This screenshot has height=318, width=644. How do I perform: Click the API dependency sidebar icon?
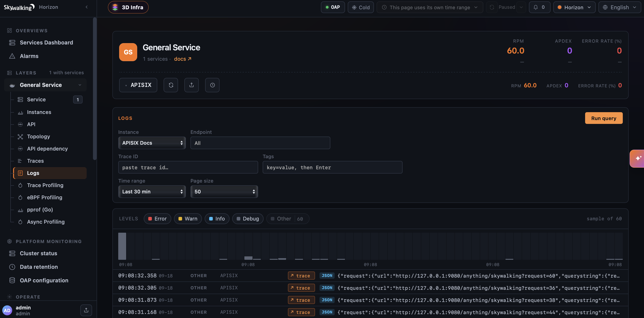click(x=20, y=149)
